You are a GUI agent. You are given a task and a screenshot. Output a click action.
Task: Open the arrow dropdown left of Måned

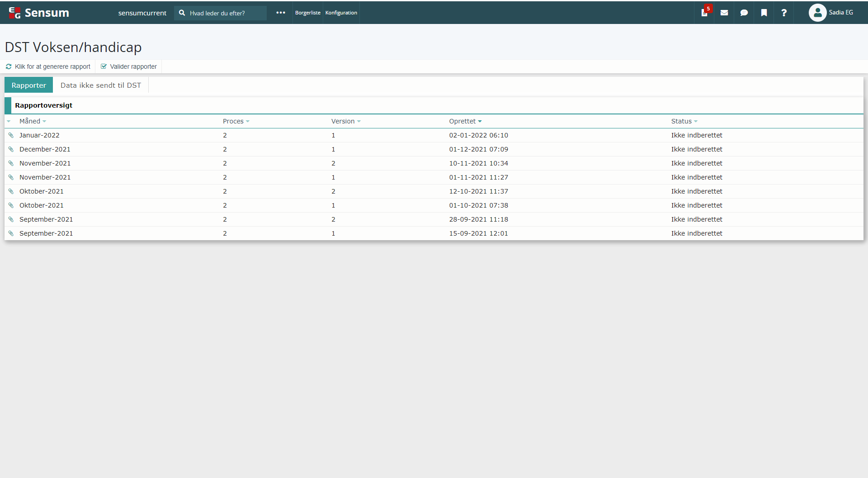[x=9, y=121]
